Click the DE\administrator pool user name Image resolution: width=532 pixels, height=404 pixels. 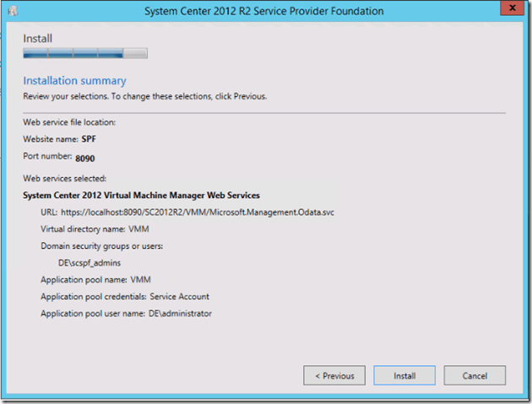coord(179,314)
